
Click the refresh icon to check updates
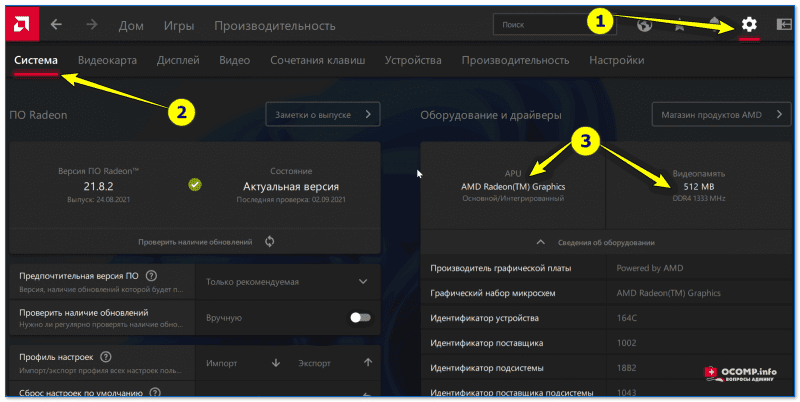coord(270,241)
